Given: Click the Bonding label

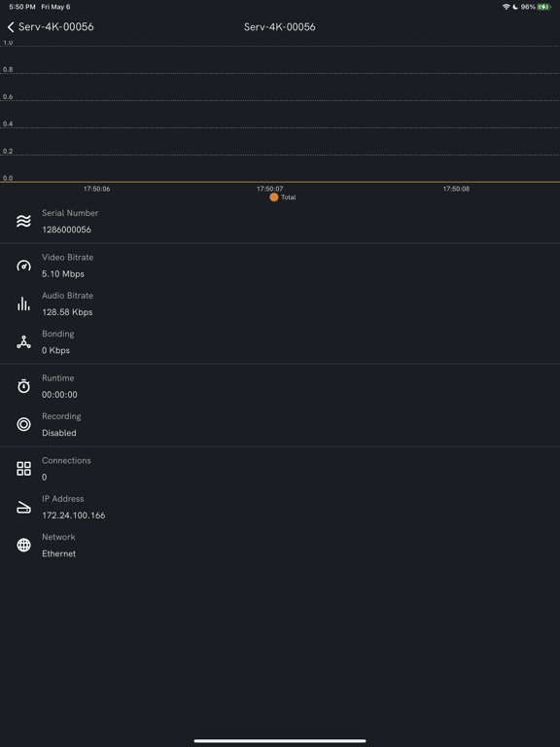Looking at the screenshot, I should [x=58, y=334].
